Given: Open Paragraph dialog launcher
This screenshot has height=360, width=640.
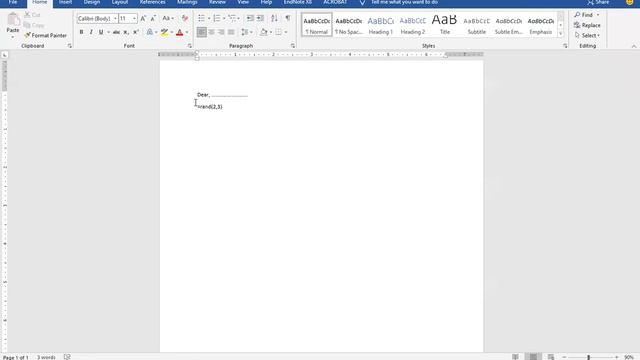Looking at the screenshot, I should (x=293, y=46).
